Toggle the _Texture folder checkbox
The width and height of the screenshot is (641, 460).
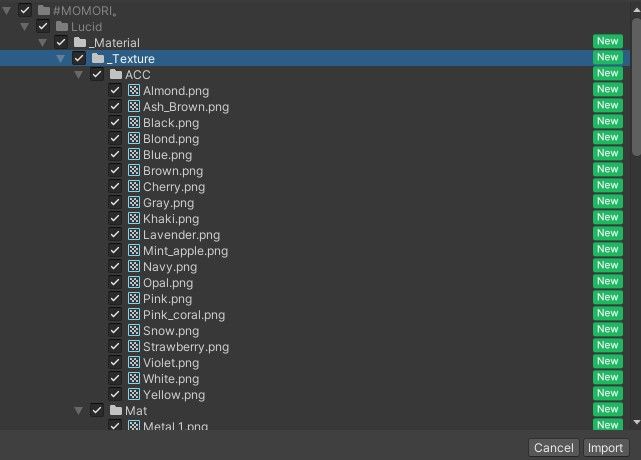[79, 58]
